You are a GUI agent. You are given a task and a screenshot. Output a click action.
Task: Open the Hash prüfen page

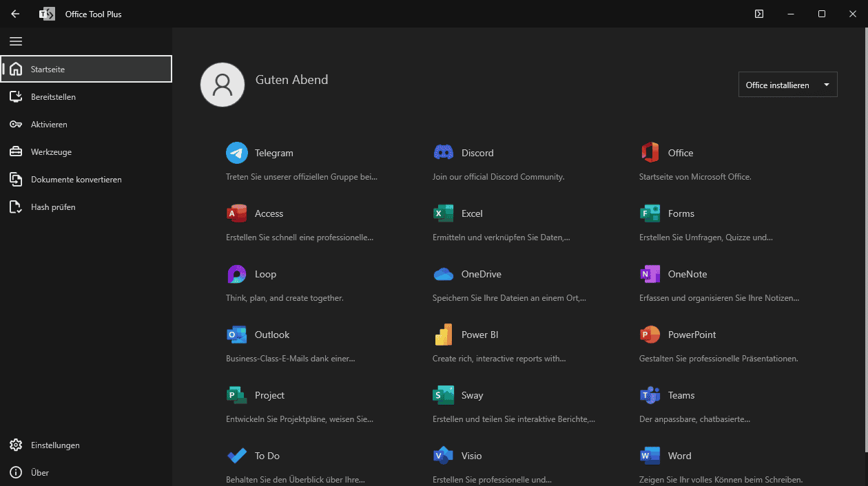pyautogui.click(x=86, y=207)
